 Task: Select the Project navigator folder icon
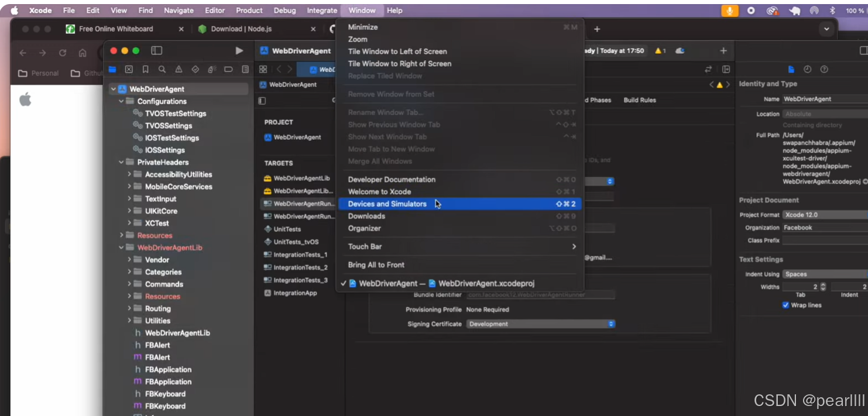point(112,69)
